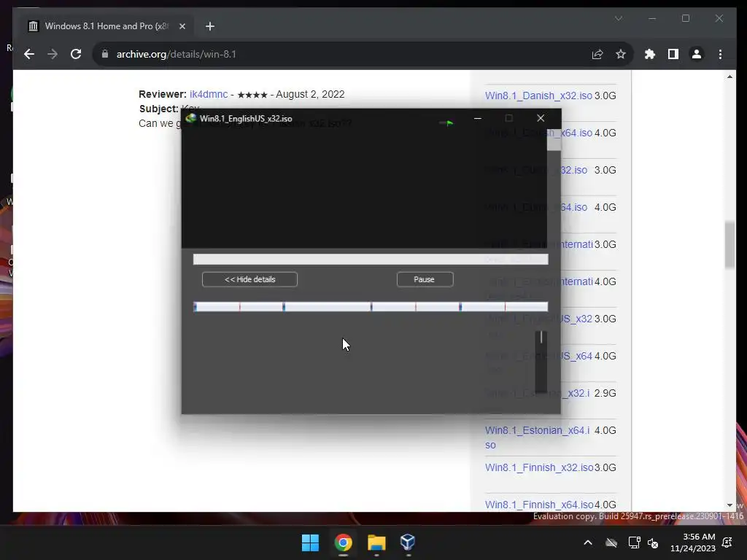Go back using browser back arrow
Image resolution: width=747 pixels, height=560 pixels.
[29, 54]
